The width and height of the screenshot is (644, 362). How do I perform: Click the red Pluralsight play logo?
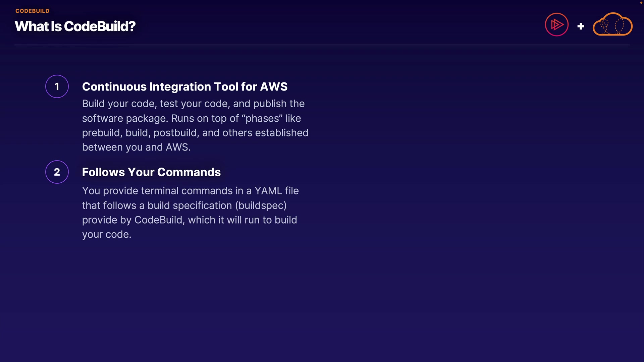click(x=556, y=24)
